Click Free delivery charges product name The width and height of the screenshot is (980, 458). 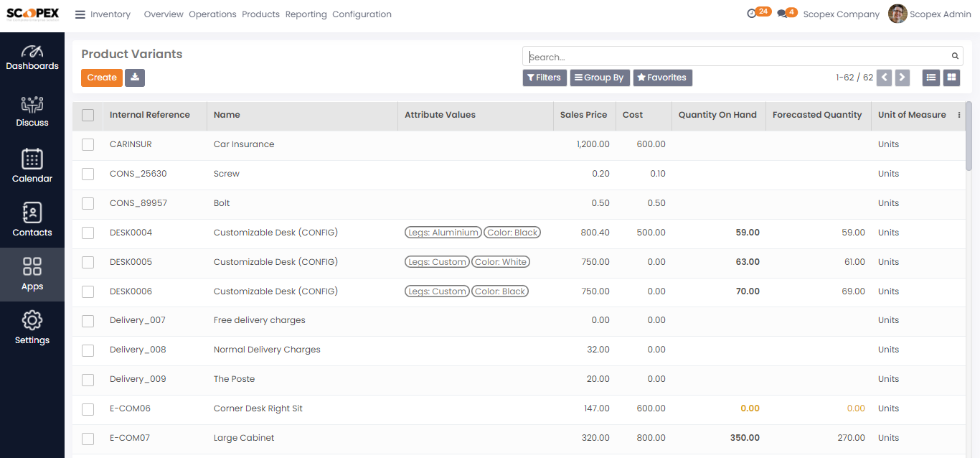pyautogui.click(x=260, y=320)
